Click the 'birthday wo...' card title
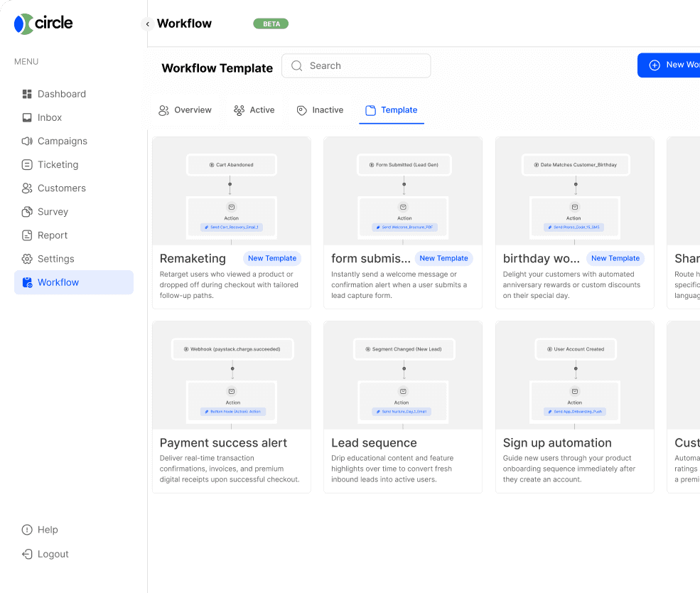 tap(541, 259)
